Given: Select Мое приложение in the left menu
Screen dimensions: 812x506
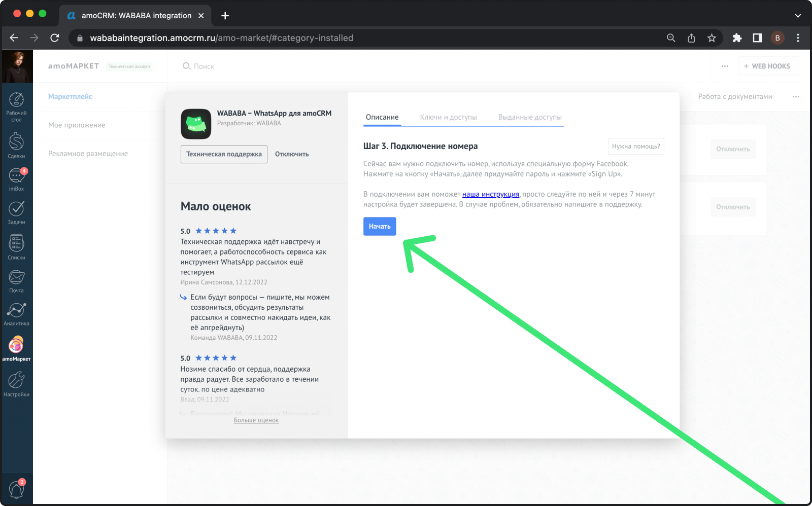Looking at the screenshot, I should tap(77, 125).
